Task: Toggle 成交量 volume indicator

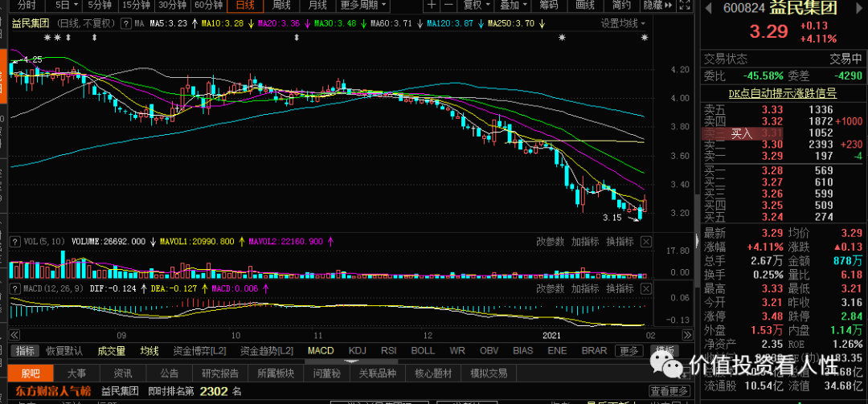Action: click(111, 351)
